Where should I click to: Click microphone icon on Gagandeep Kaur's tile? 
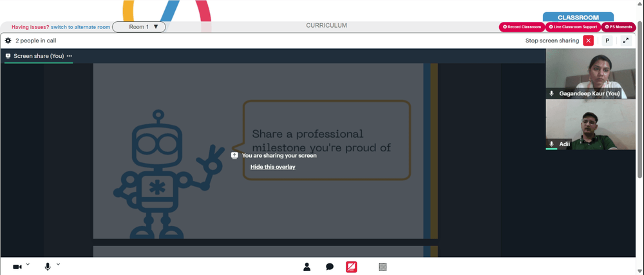click(552, 93)
